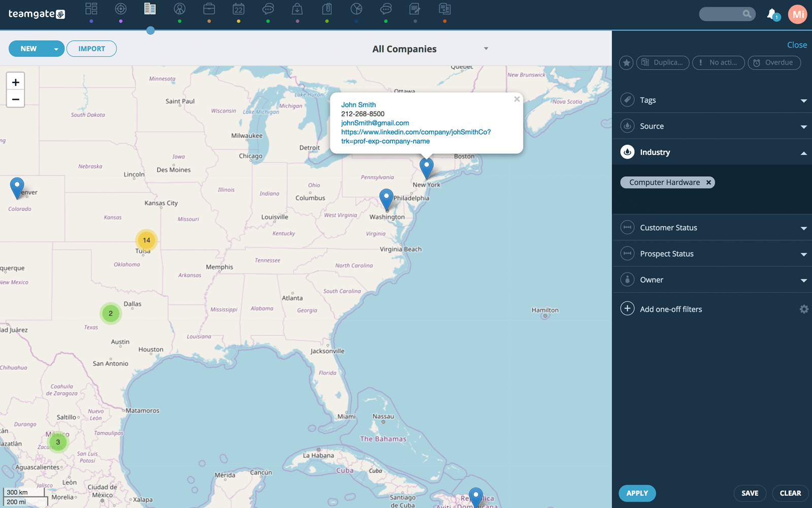Click the map pin at New York
The image size is (812, 508).
[426, 168]
